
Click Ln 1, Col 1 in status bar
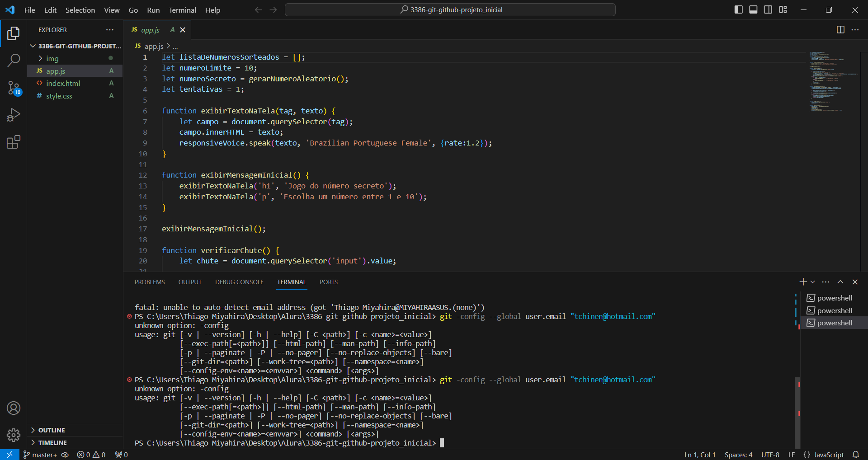(700, 455)
